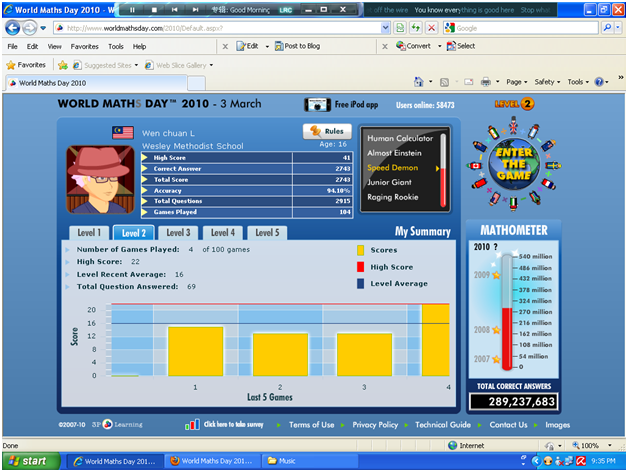
Task: Skip to next track in player
Action: click(x=195, y=10)
